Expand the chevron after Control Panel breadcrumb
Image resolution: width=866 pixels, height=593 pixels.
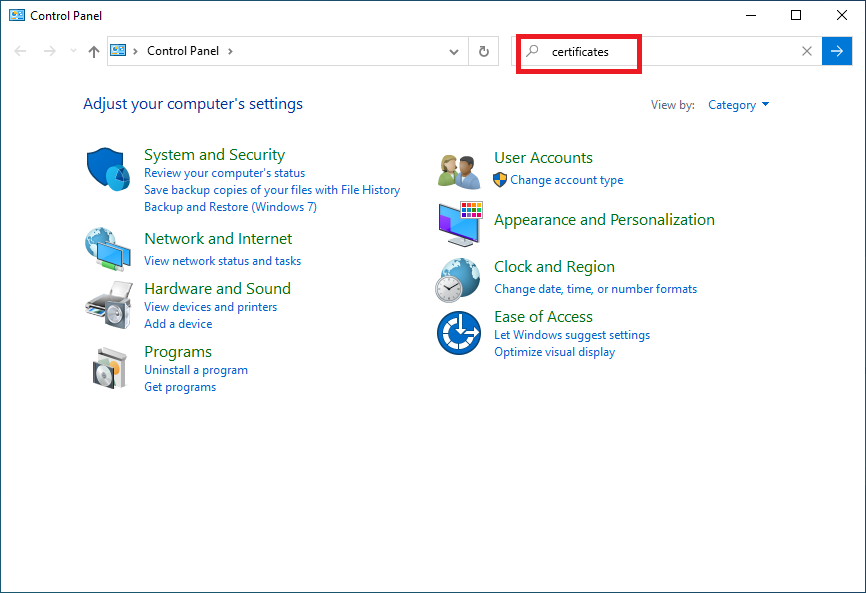coord(230,51)
